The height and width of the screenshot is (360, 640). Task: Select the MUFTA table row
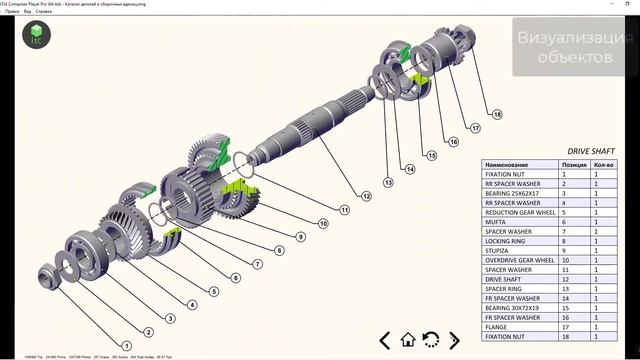549,222
